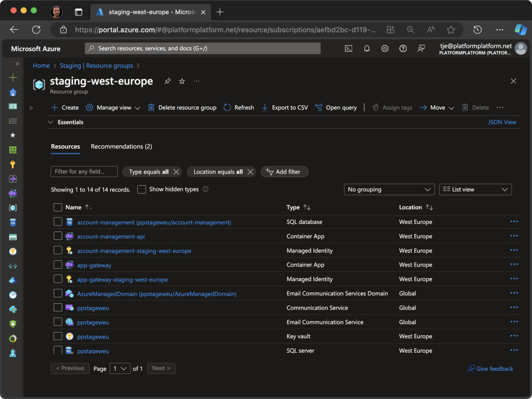Open the Help question mark icon
The width and height of the screenshot is (532, 399).
(x=403, y=48)
